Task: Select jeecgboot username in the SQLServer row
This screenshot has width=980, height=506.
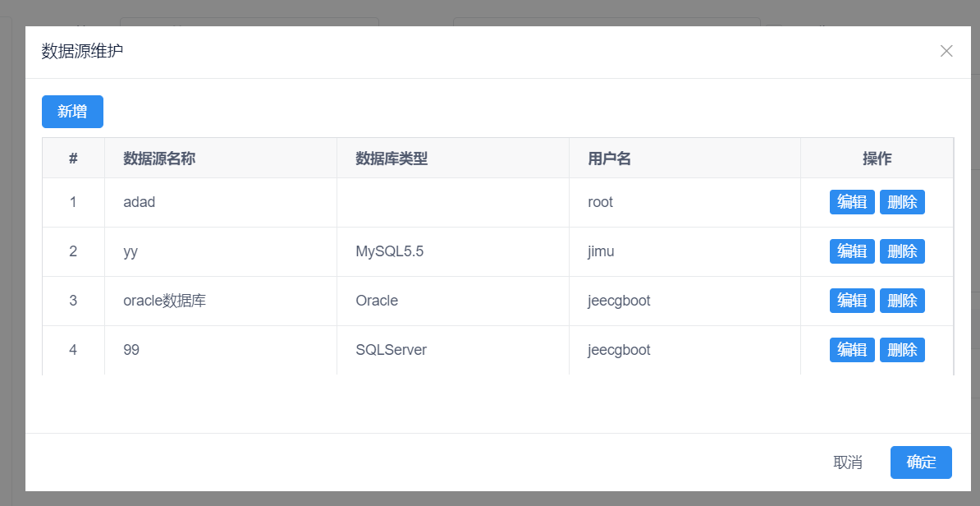Action: click(x=685, y=350)
